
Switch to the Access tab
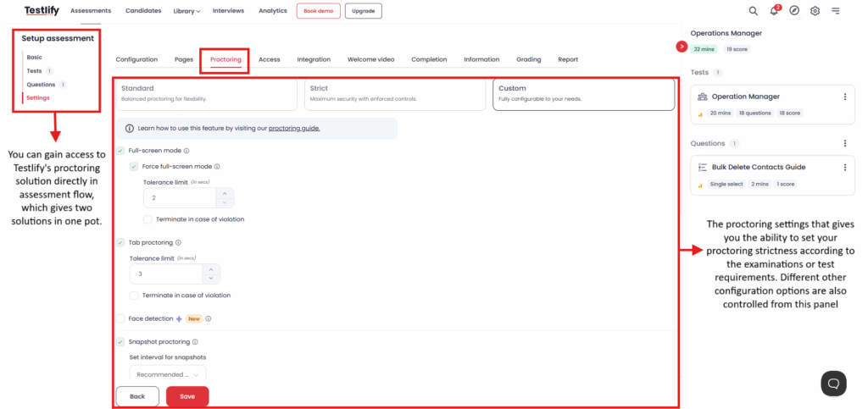[x=270, y=59]
